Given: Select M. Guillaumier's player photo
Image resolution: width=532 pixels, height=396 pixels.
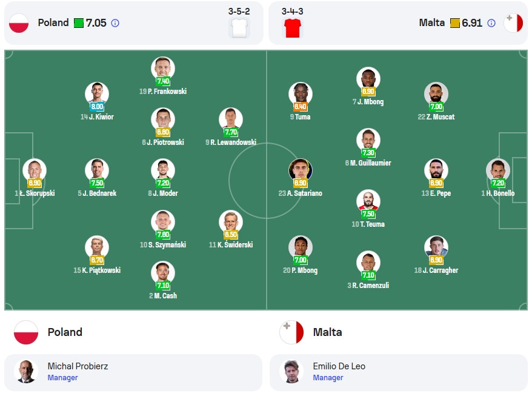Looking at the screenshot, I should (x=368, y=140).
